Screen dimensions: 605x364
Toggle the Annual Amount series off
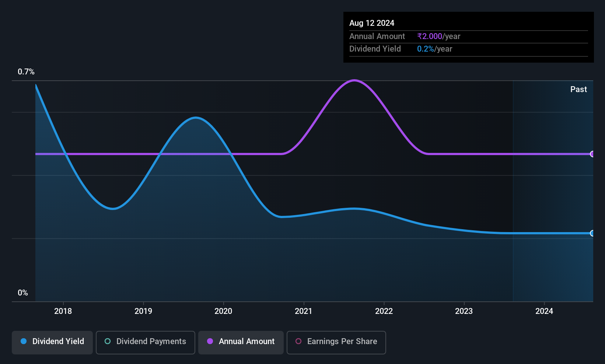241,342
